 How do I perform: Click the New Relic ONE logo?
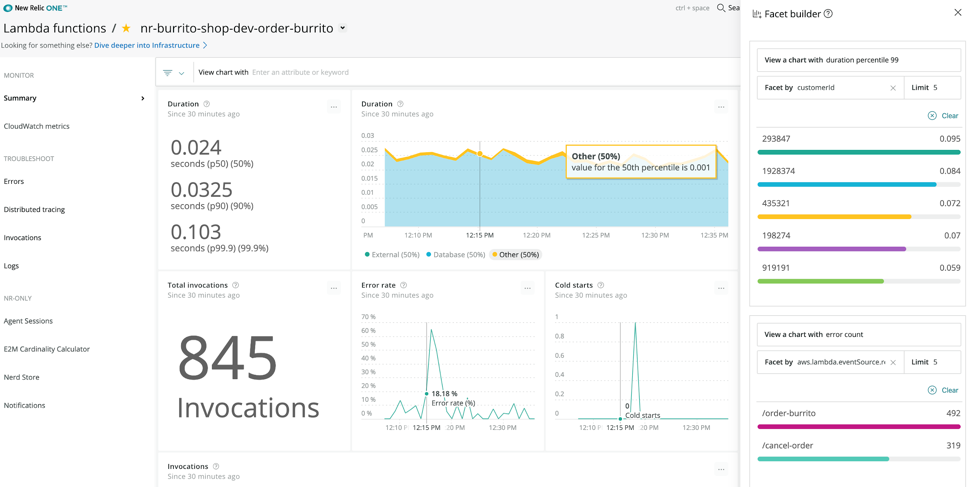[x=36, y=8]
